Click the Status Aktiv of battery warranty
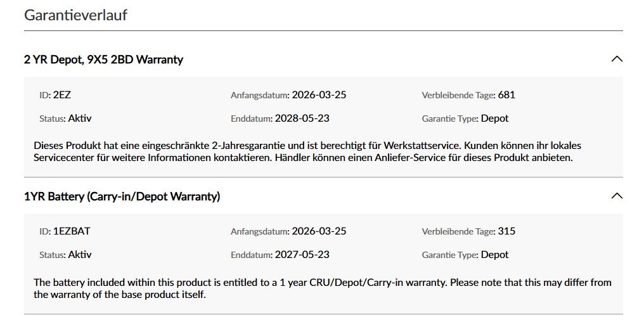The width and height of the screenshot is (644, 329). 80,255
